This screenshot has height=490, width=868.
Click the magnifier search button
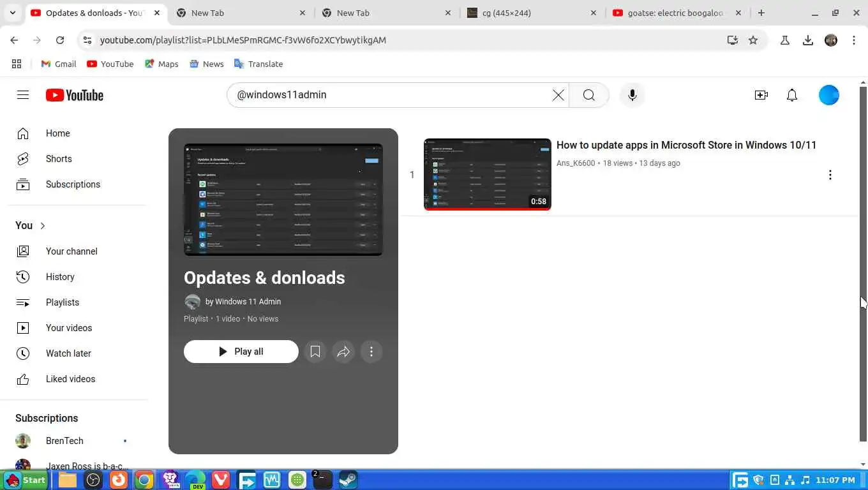(x=588, y=95)
